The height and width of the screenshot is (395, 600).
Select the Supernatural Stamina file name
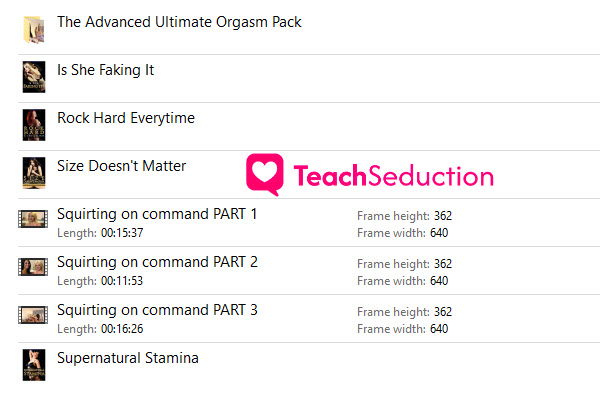click(128, 358)
